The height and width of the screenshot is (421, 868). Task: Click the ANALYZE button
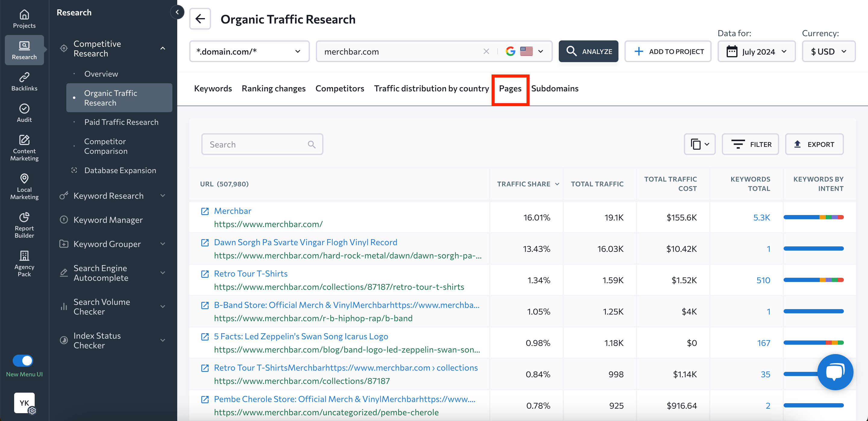[x=588, y=51]
